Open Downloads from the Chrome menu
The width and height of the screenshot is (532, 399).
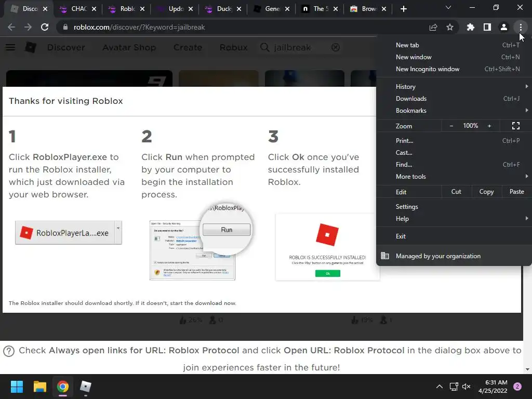coord(454,98)
